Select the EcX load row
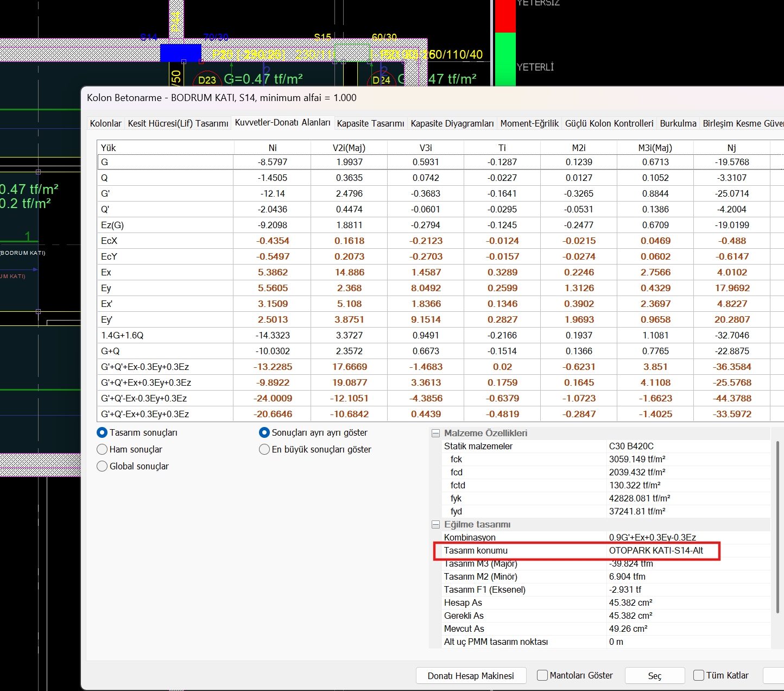784x691 pixels. point(440,241)
